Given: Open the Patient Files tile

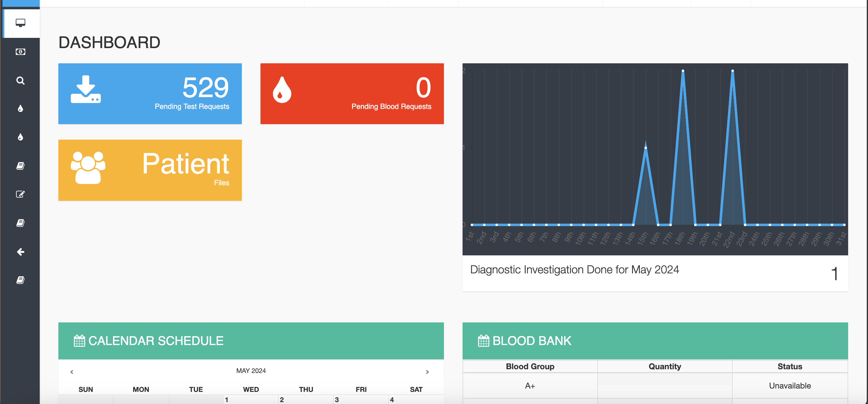Looking at the screenshot, I should point(150,170).
